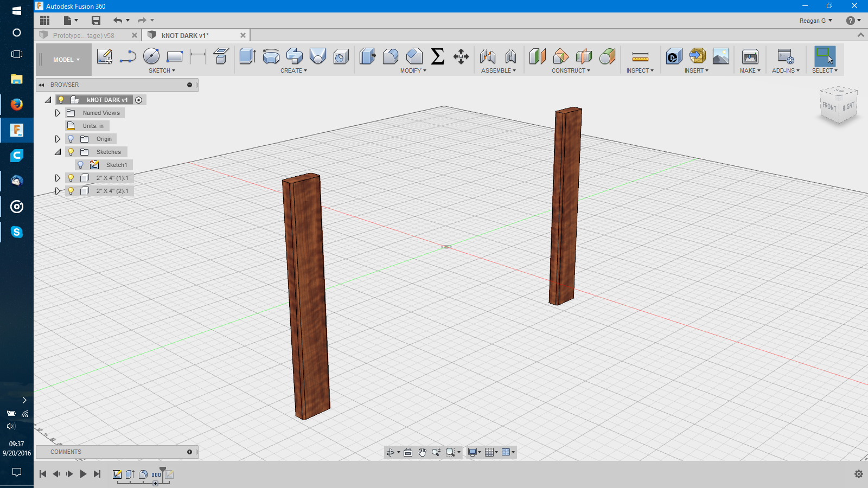Activate kNOT DARK v1 component radio button
The width and height of the screenshot is (868, 488).
point(139,100)
